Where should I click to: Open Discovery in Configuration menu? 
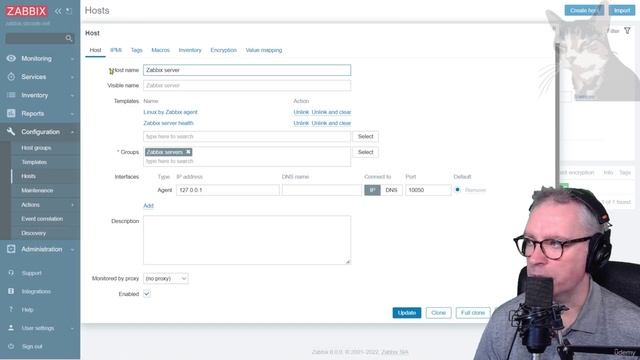click(x=33, y=233)
